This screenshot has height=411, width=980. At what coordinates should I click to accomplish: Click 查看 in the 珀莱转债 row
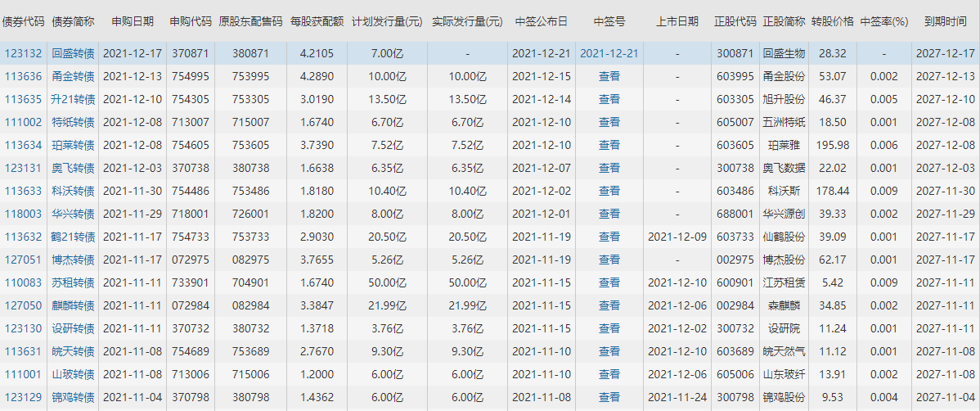[609, 145]
